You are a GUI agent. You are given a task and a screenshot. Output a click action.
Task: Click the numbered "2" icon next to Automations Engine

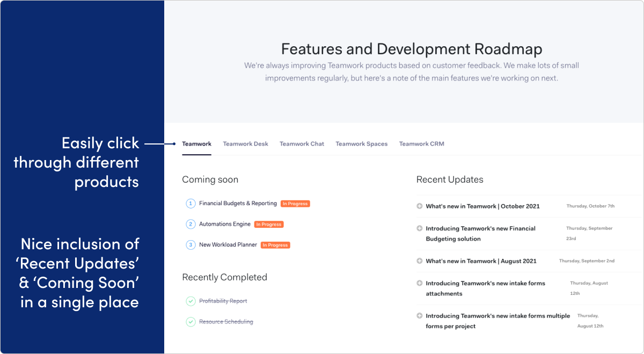[x=191, y=224]
